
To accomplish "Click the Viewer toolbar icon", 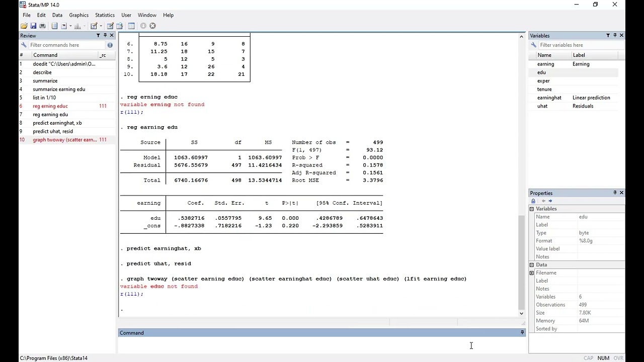I will [64, 26].
